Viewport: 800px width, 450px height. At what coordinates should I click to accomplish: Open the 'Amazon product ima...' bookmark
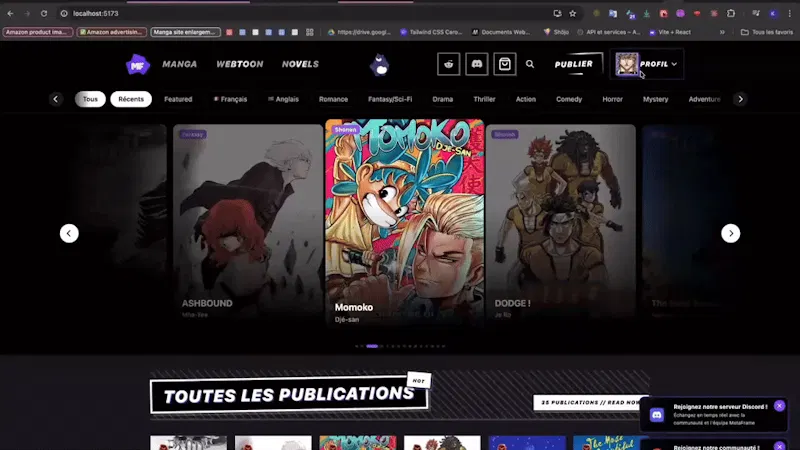(x=37, y=32)
